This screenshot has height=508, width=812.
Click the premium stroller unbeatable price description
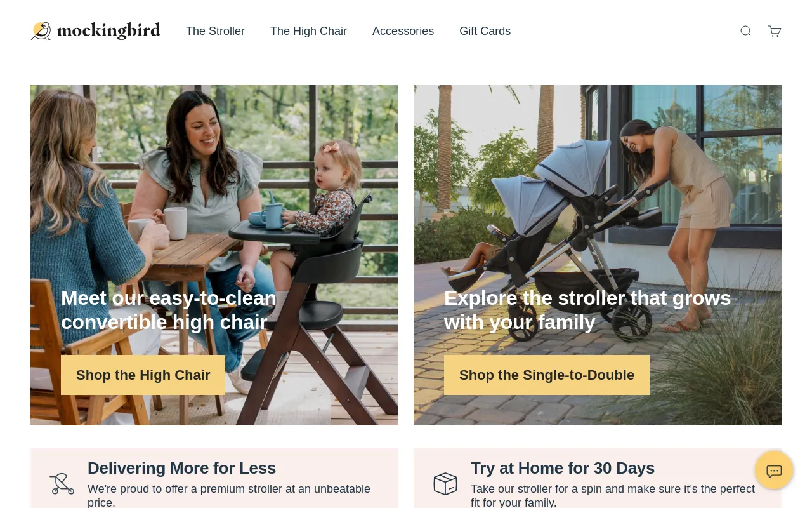click(229, 496)
